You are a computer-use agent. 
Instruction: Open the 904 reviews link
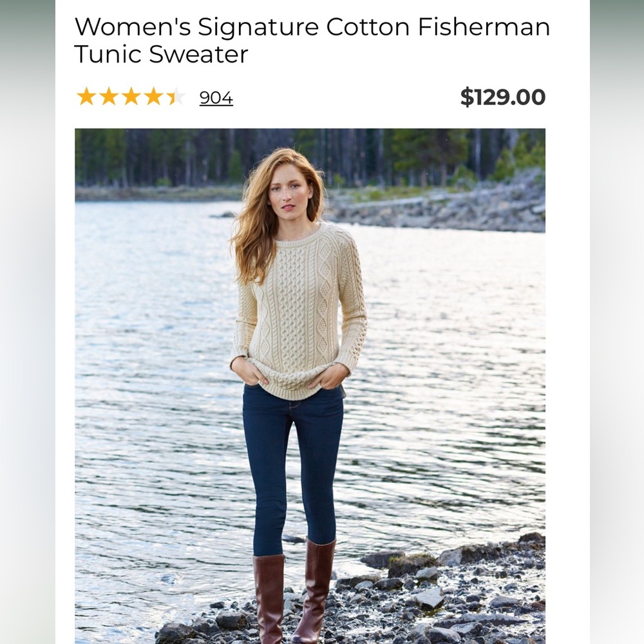pyautogui.click(x=216, y=98)
